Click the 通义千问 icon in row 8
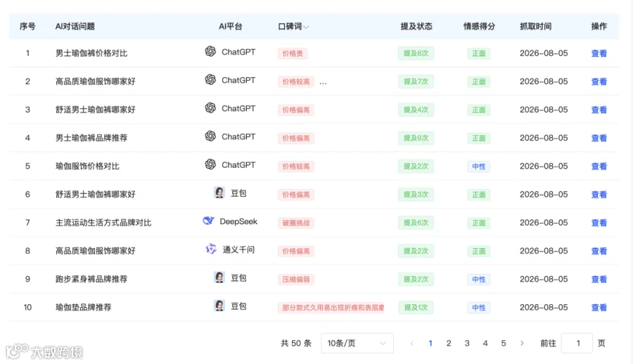Viewport: 633px width, 364px height. (211, 249)
